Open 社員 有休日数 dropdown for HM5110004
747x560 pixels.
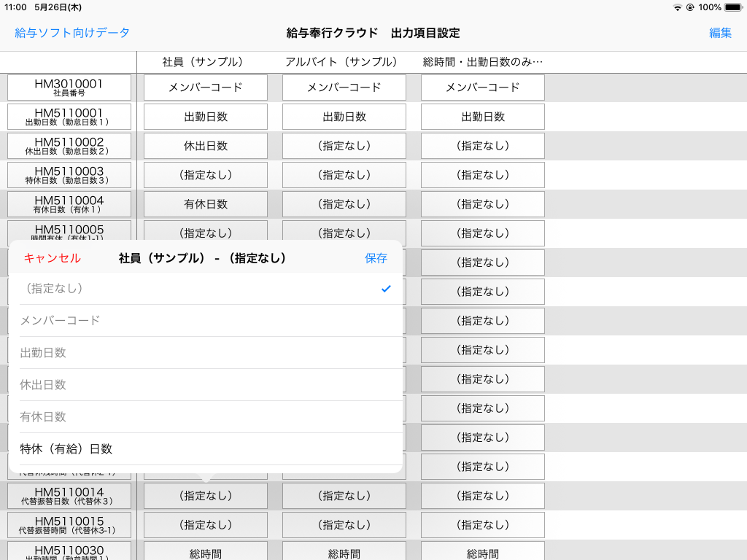pos(206,204)
